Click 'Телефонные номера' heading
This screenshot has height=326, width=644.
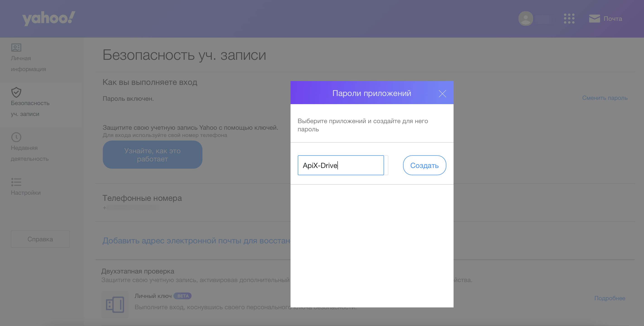click(x=142, y=198)
